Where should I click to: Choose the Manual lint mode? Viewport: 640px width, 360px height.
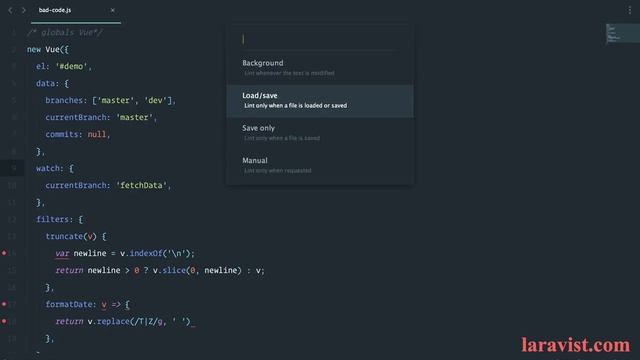click(320, 165)
